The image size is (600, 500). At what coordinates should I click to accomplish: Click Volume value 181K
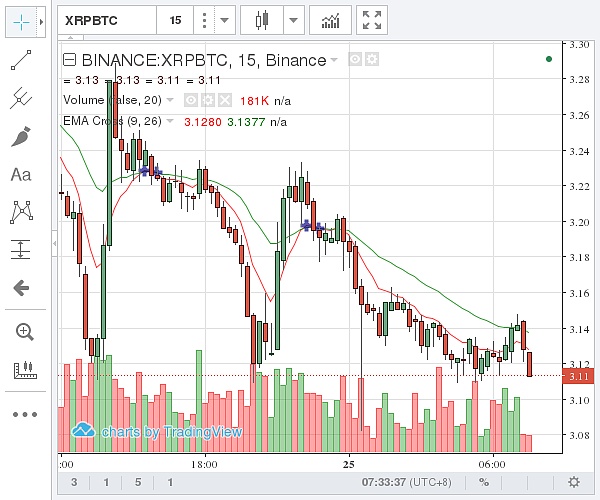(x=254, y=101)
